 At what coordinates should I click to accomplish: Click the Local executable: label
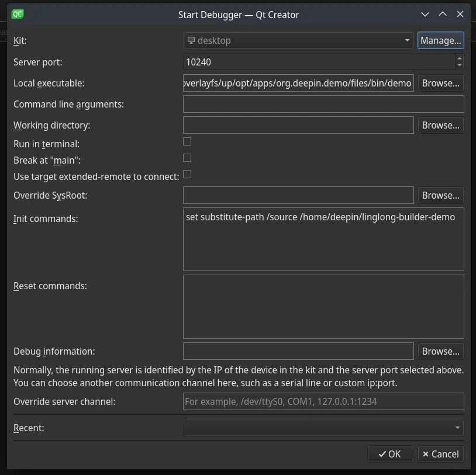coord(49,83)
